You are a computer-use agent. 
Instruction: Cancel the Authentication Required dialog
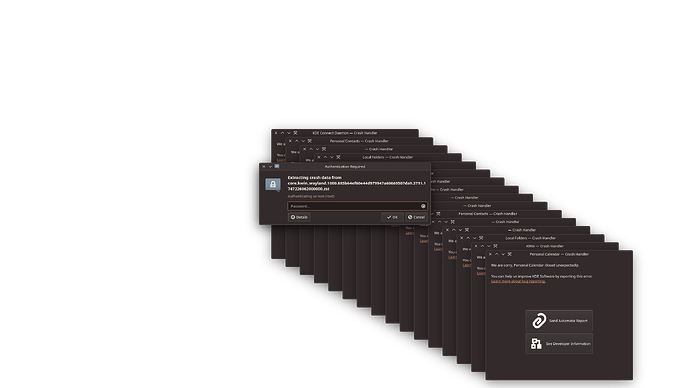coord(416,217)
